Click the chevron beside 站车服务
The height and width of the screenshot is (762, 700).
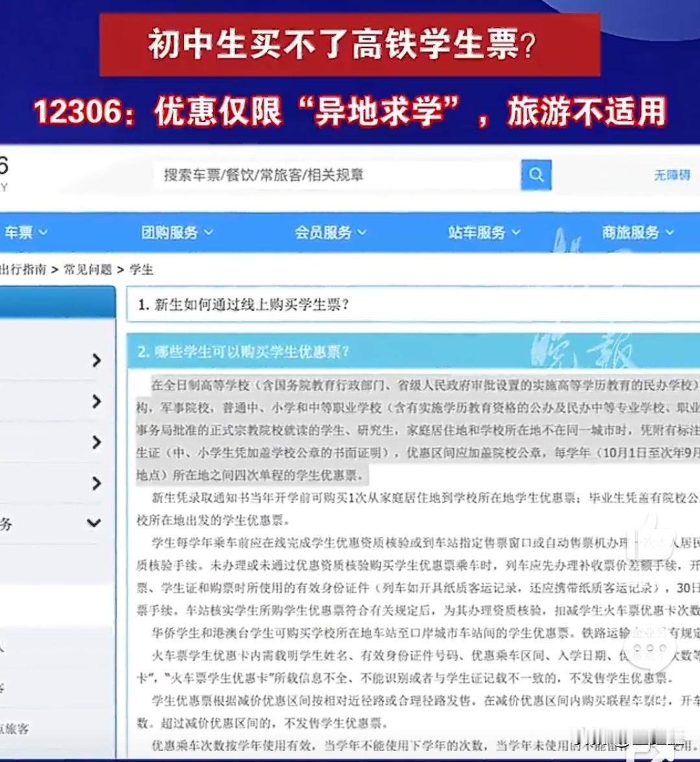click(516, 233)
